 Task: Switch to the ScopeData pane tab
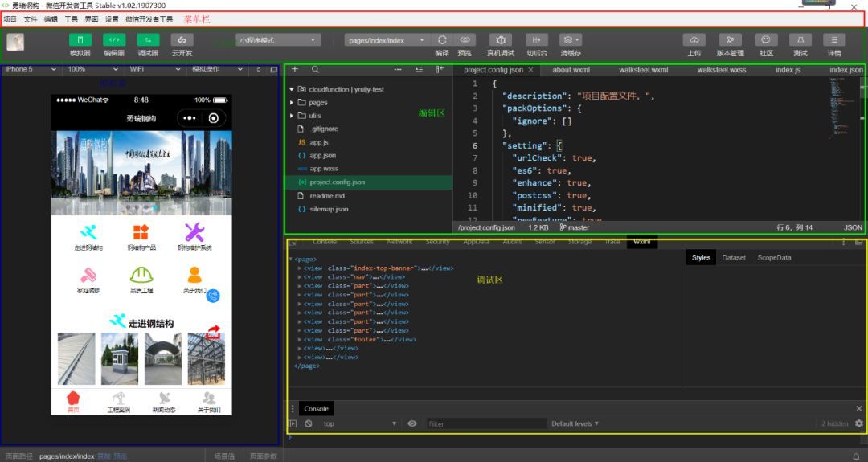[x=774, y=257]
